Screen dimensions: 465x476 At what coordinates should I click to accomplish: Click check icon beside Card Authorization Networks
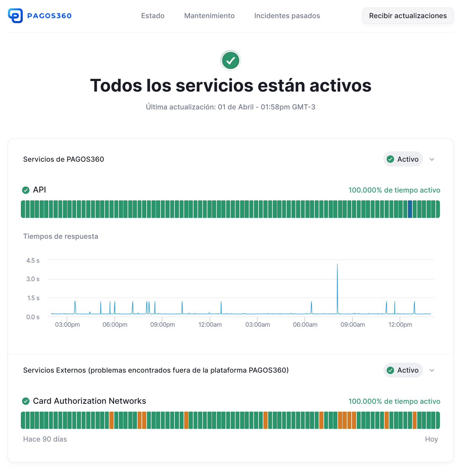pos(26,401)
